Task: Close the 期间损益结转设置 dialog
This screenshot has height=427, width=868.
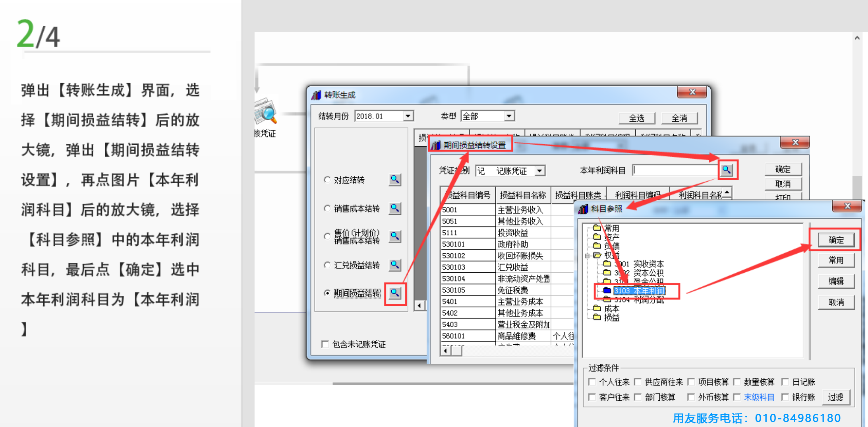Action: point(795,142)
